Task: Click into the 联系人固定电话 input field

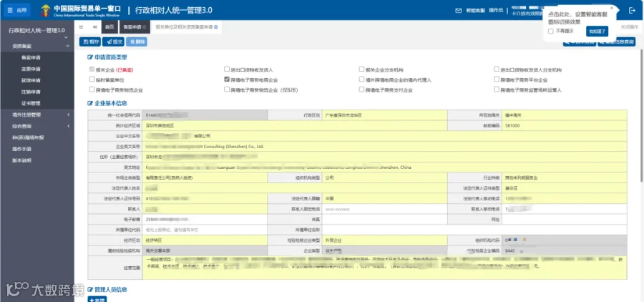Action: click(384, 209)
